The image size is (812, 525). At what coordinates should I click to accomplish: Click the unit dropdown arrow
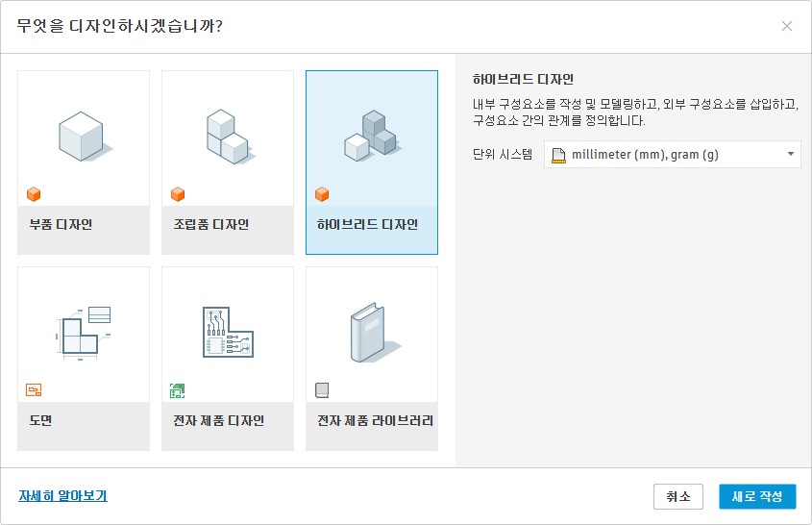pos(790,155)
